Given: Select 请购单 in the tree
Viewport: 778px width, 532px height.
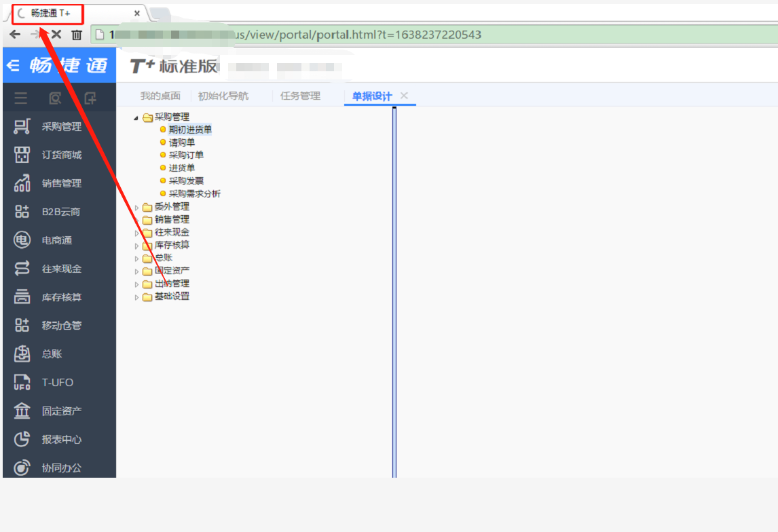Looking at the screenshot, I should pos(181,142).
